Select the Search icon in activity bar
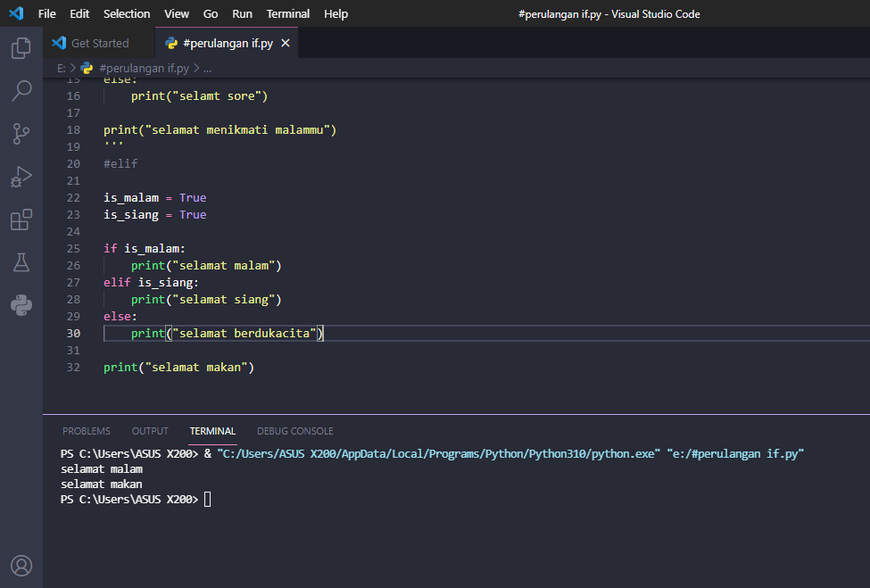This screenshot has height=588, width=870. (x=21, y=91)
